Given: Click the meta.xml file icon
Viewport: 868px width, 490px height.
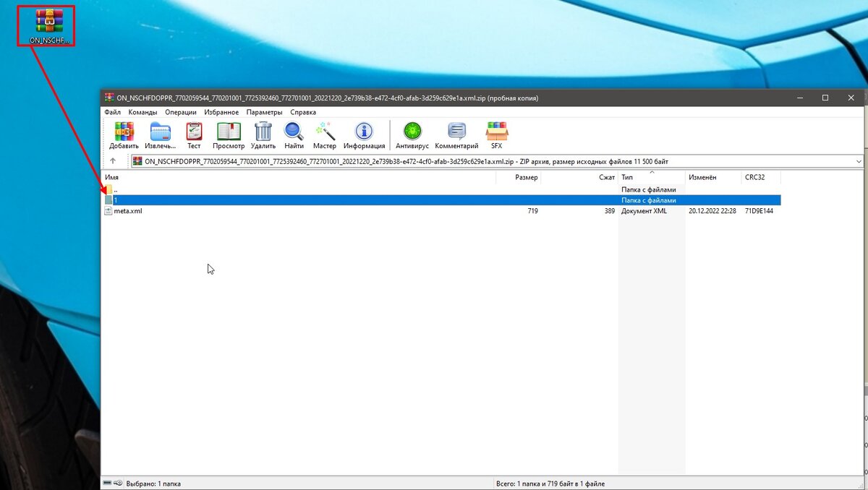Looking at the screenshot, I should (109, 211).
